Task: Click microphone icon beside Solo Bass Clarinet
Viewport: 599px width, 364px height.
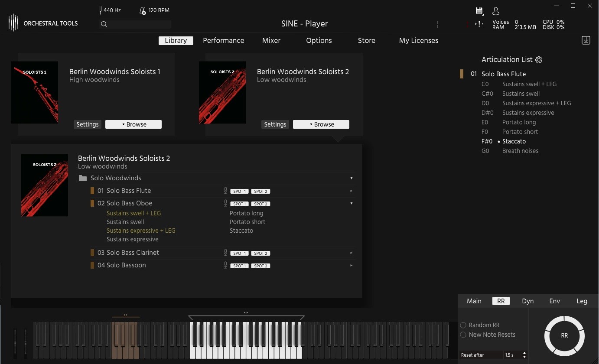Action: point(225,253)
